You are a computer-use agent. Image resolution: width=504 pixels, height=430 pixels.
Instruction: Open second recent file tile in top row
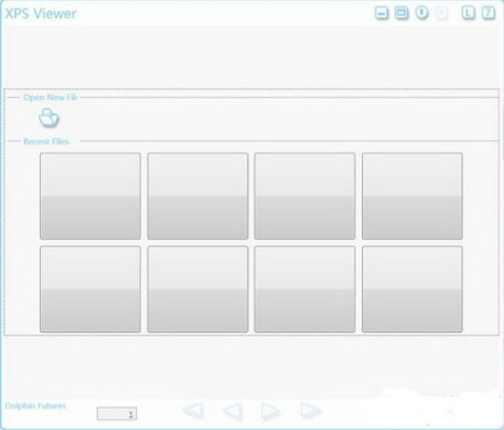tap(198, 196)
